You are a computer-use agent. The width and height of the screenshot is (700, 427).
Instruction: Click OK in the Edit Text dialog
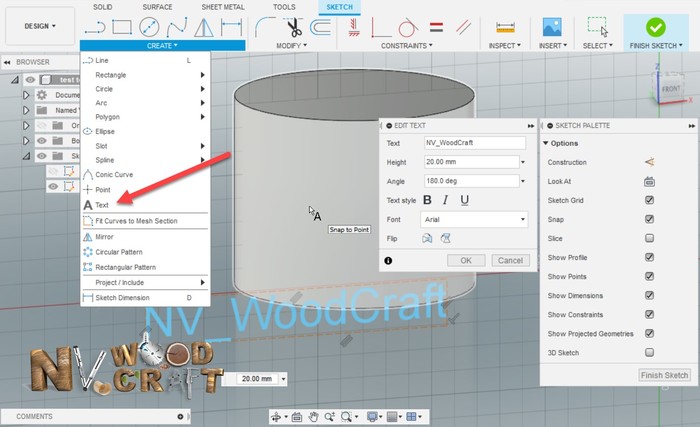pyautogui.click(x=465, y=260)
